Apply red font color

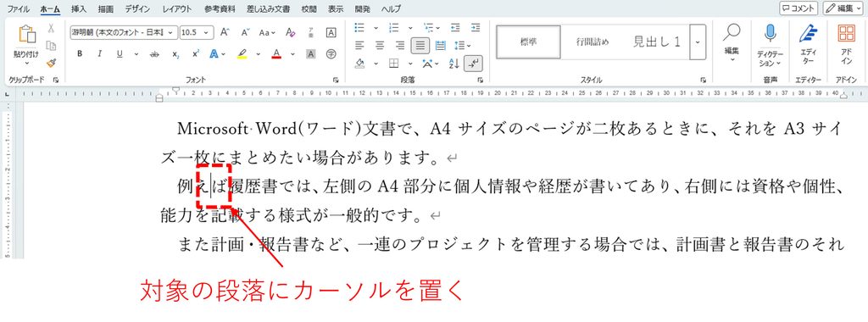(x=277, y=53)
